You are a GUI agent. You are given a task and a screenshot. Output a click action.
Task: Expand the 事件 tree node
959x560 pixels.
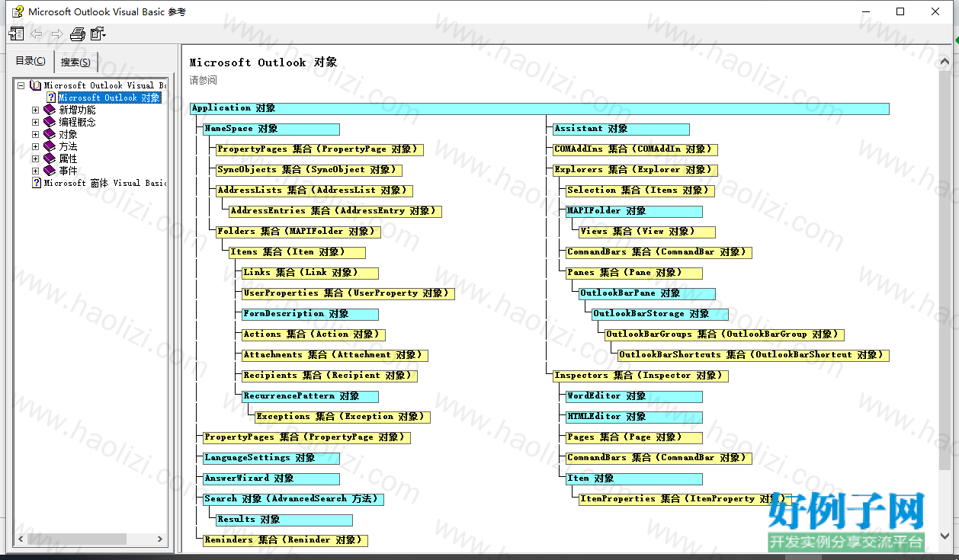tap(35, 171)
